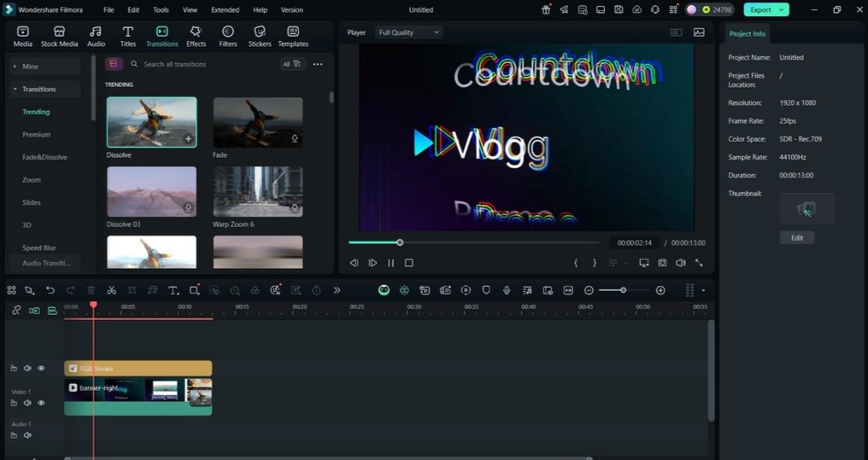This screenshot has height=460, width=868.
Task: Open the Filters library
Action: (227, 37)
